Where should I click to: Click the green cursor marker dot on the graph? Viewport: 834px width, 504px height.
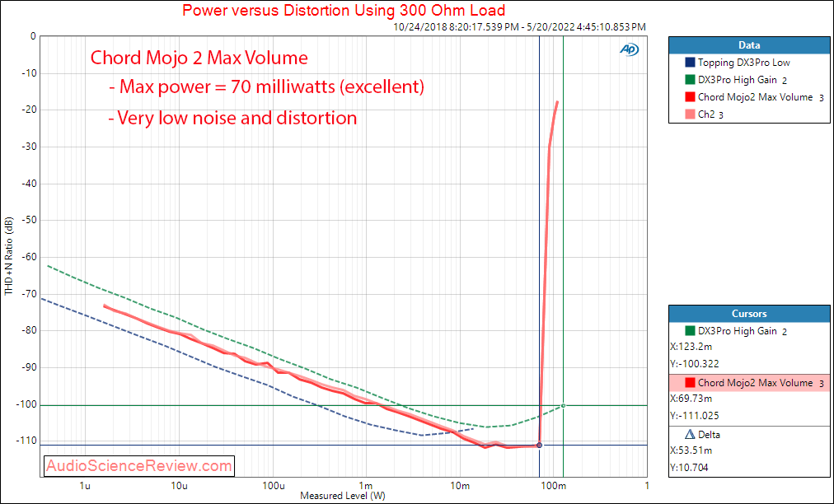pyautogui.click(x=563, y=406)
